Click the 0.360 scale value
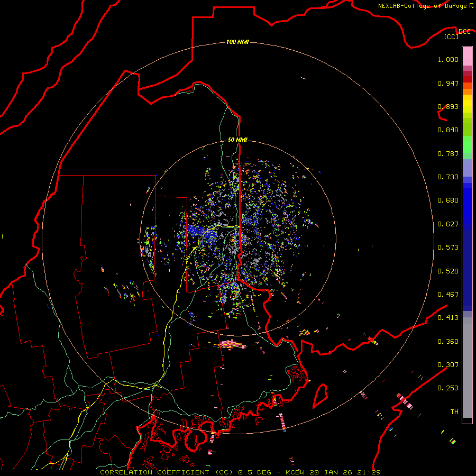476x476 pixels. 448,342
